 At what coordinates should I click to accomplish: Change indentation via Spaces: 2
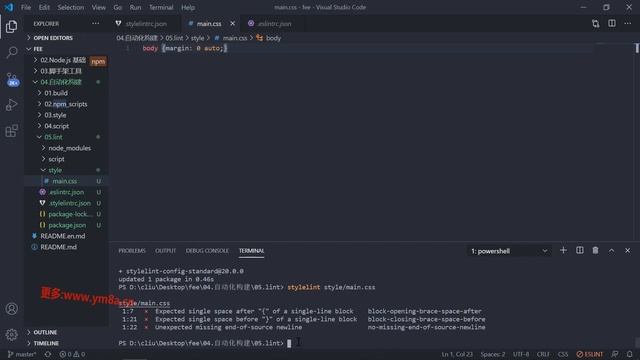click(x=493, y=354)
